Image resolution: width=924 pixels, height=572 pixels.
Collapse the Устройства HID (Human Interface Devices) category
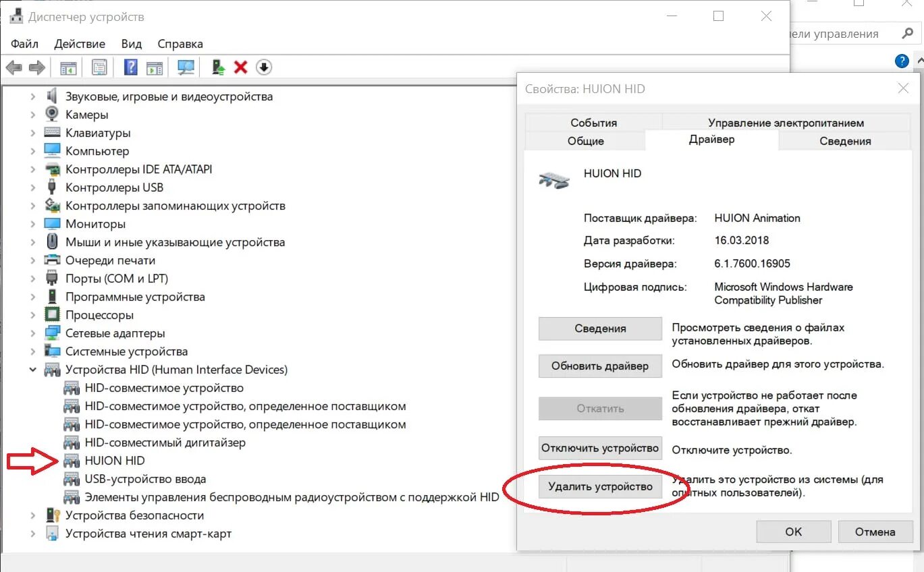[x=32, y=370]
